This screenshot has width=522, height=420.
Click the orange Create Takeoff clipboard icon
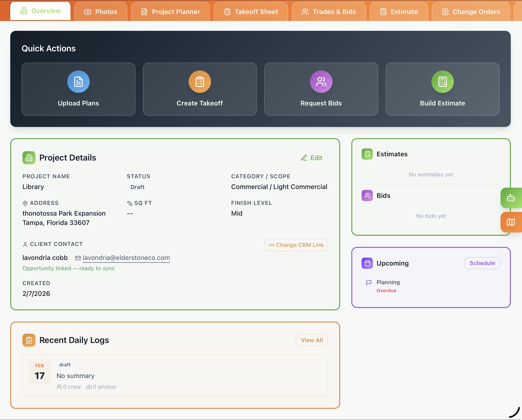coord(200,81)
